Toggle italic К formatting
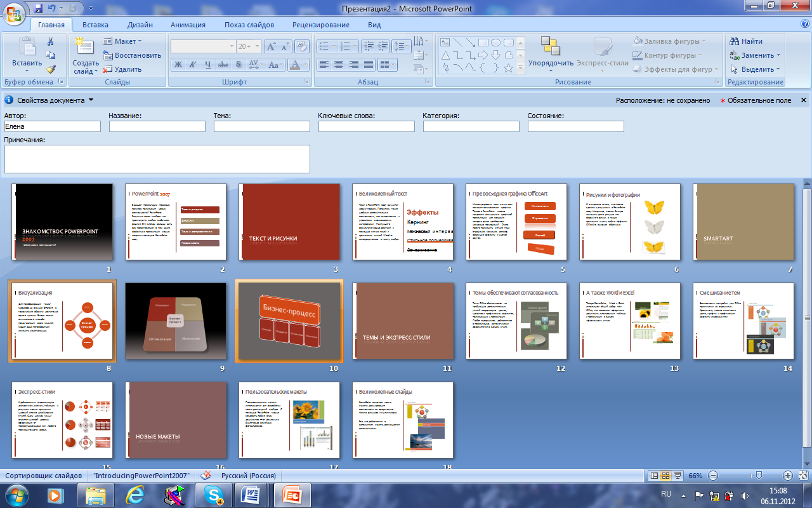This screenshot has width=812, height=508. [x=193, y=65]
